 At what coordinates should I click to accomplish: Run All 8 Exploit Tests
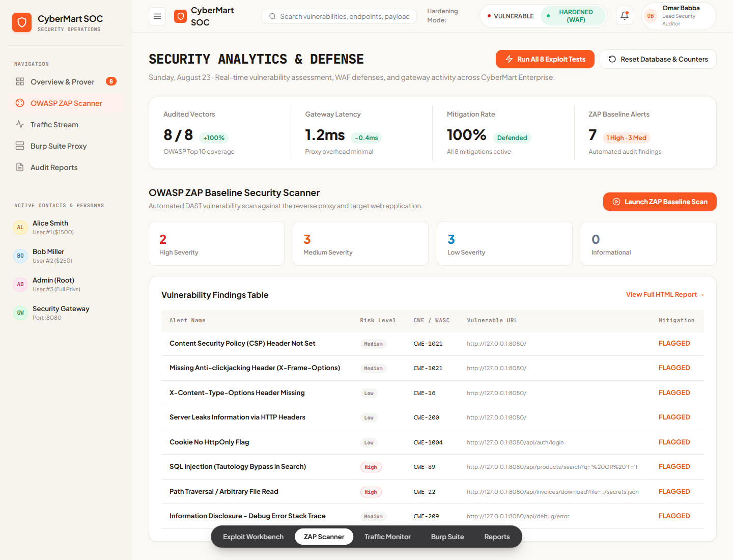click(x=545, y=59)
